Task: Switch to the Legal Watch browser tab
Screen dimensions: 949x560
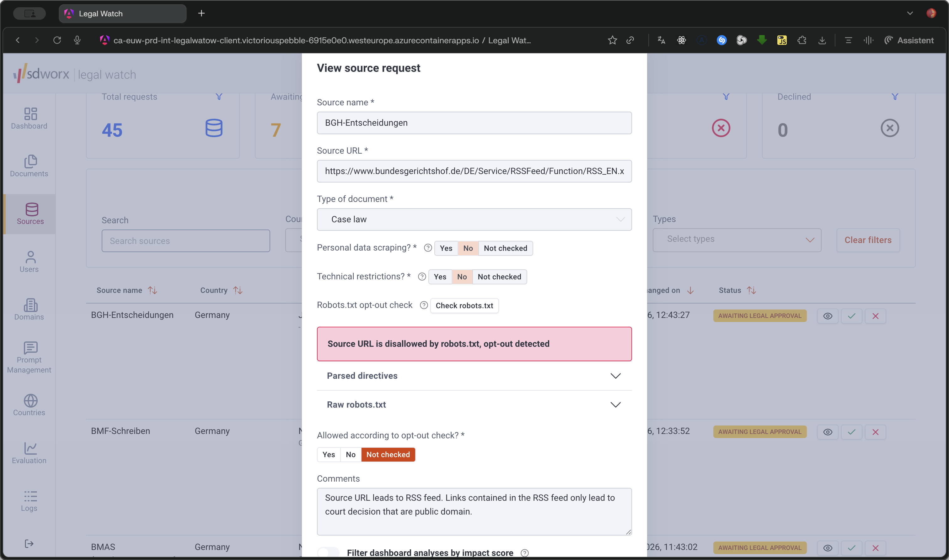Action: click(x=122, y=13)
